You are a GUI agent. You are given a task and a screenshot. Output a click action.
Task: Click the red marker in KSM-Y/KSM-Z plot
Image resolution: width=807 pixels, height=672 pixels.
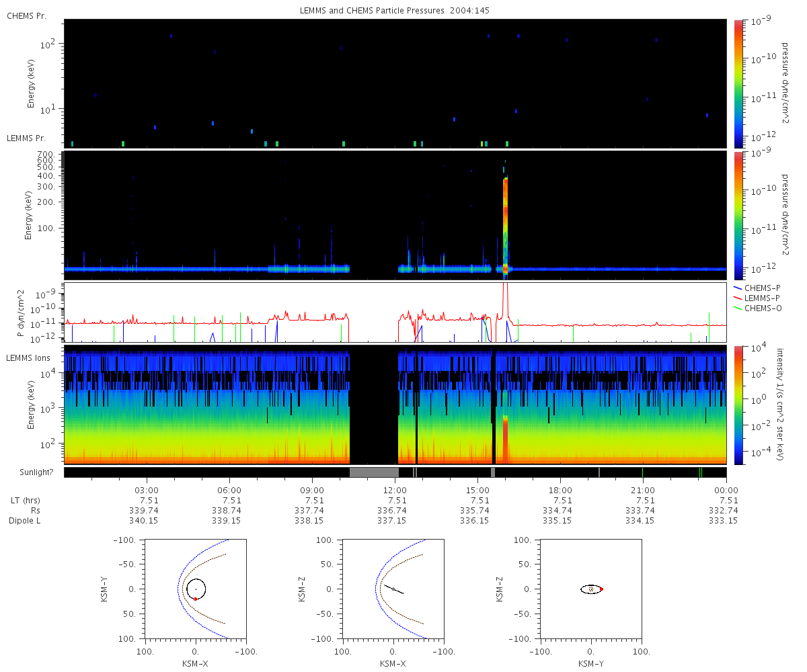[601, 589]
